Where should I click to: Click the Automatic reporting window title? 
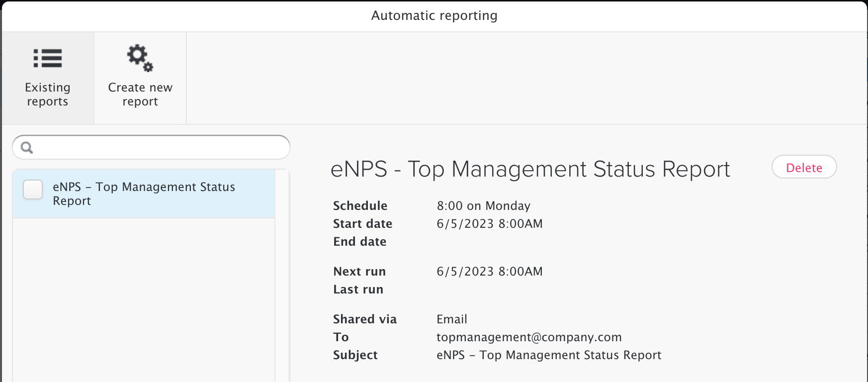[x=434, y=16]
